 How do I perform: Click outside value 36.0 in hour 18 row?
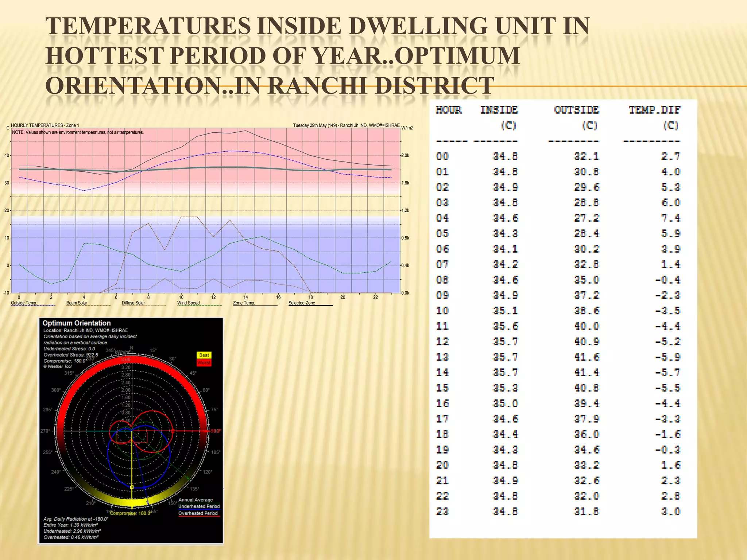click(x=587, y=434)
